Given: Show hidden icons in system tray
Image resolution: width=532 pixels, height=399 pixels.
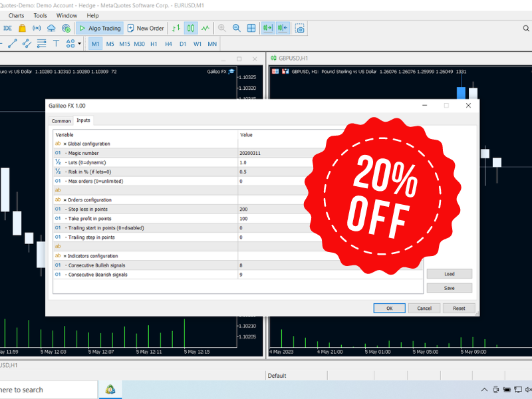Looking at the screenshot, I should coord(483,390).
